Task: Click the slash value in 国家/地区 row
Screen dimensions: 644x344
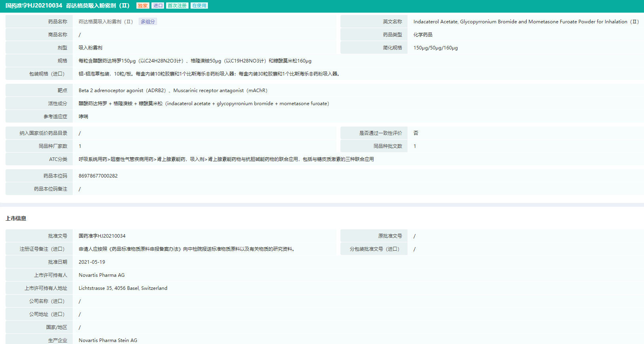Action: pos(79,327)
